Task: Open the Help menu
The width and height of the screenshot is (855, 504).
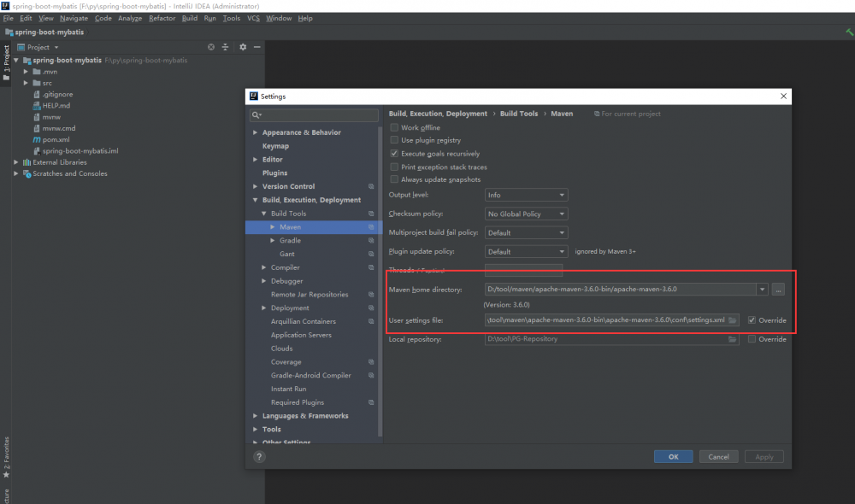Action: coord(305,18)
